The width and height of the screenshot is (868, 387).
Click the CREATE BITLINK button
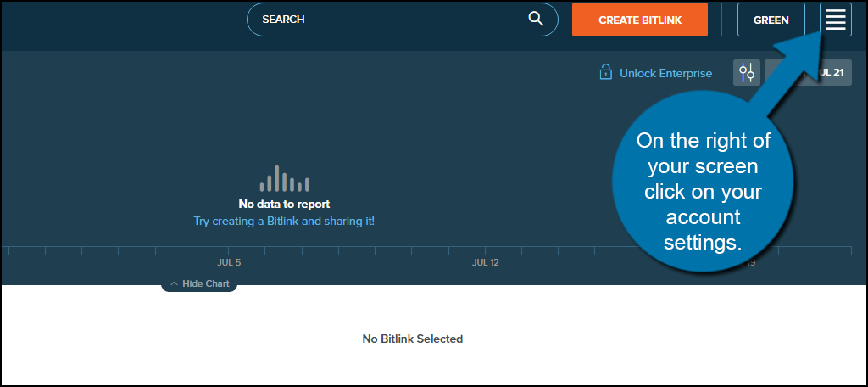pos(639,20)
